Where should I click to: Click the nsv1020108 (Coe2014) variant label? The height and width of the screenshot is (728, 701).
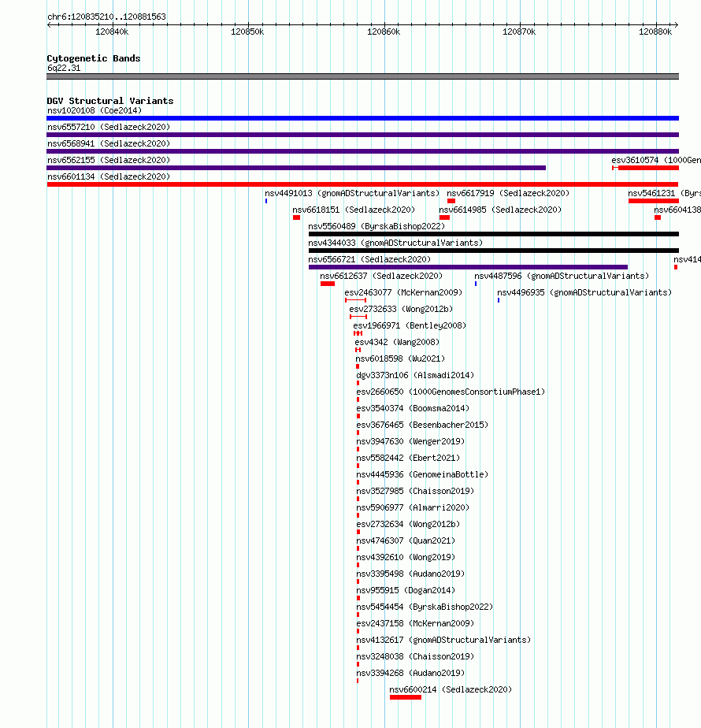[x=95, y=110]
